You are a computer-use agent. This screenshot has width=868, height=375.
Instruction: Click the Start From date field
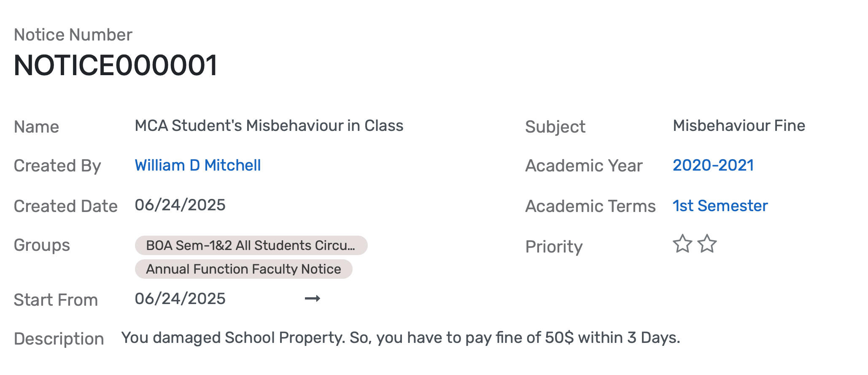click(180, 299)
